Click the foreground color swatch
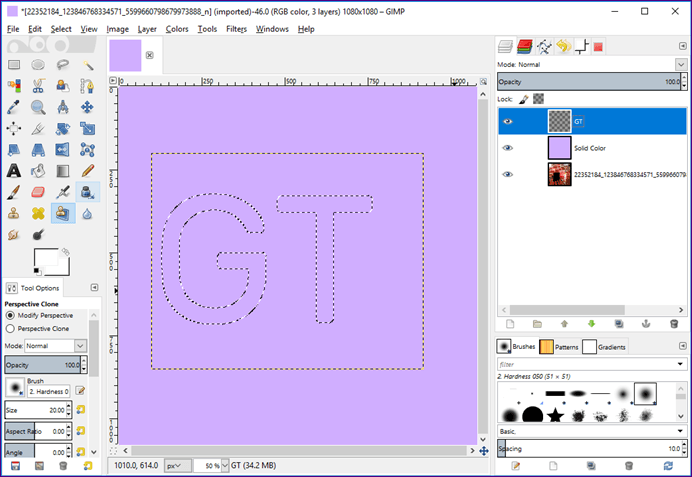 tap(46, 257)
